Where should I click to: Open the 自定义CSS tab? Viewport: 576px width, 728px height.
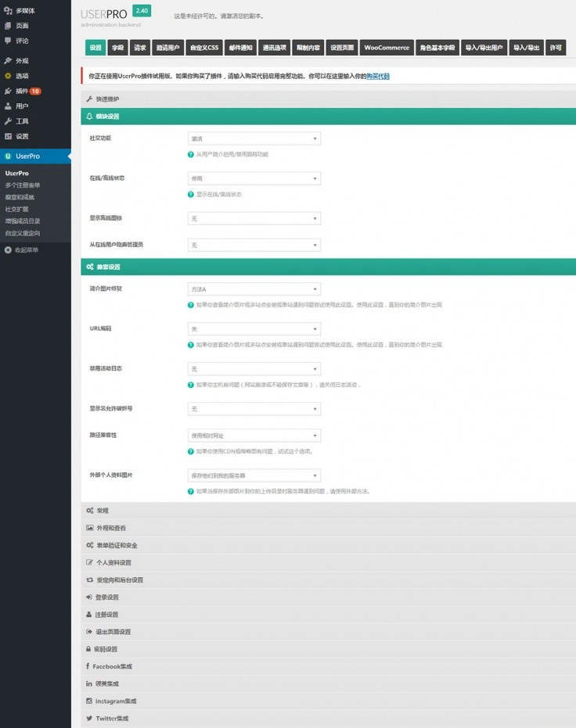pyautogui.click(x=204, y=48)
